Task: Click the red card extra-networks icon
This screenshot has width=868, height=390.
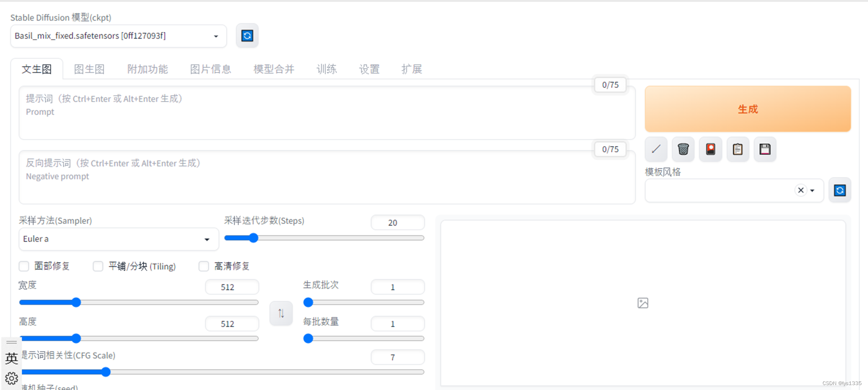Action: tap(710, 149)
